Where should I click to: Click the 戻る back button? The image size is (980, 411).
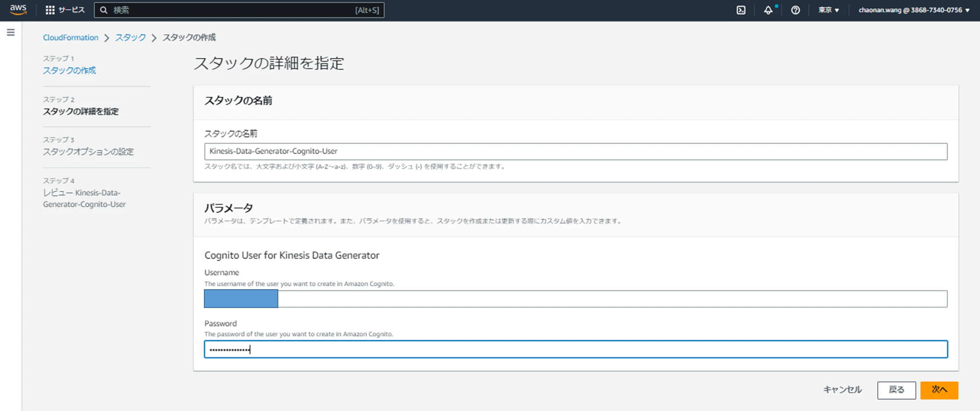896,390
